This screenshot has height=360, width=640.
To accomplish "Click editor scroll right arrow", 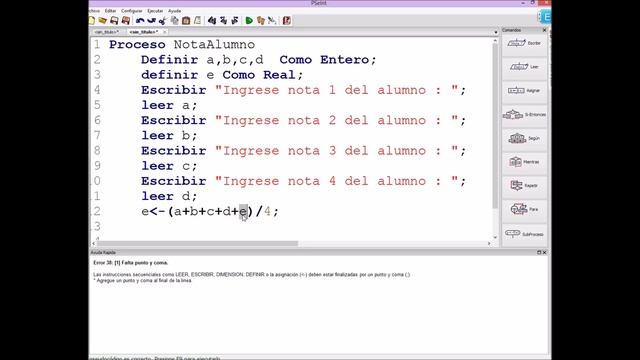I will pyautogui.click(x=489, y=243).
